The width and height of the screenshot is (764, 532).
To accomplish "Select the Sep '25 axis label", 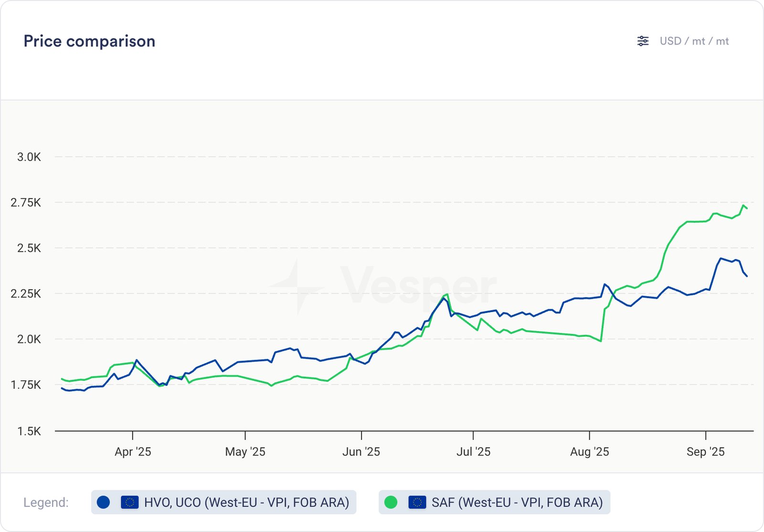I will [x=705, y=451].
